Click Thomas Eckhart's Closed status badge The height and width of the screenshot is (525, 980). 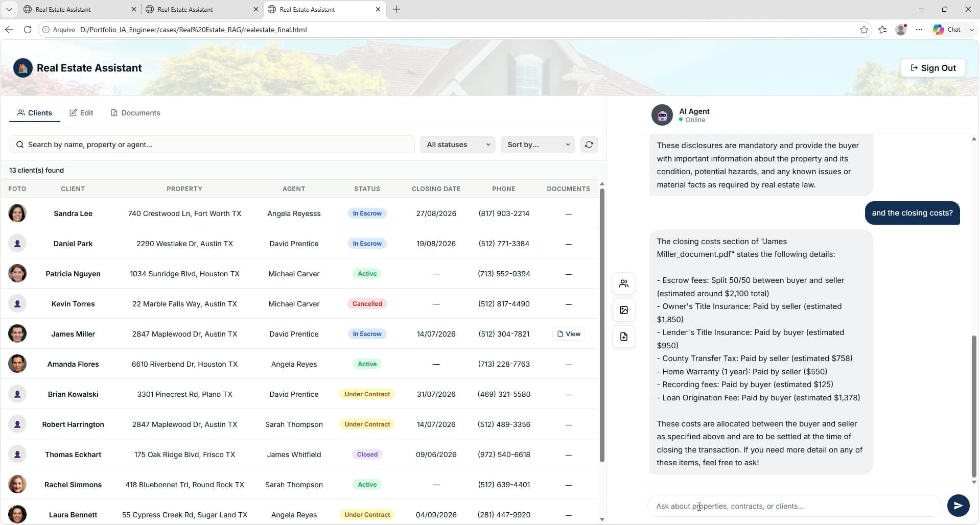point(367,454)
